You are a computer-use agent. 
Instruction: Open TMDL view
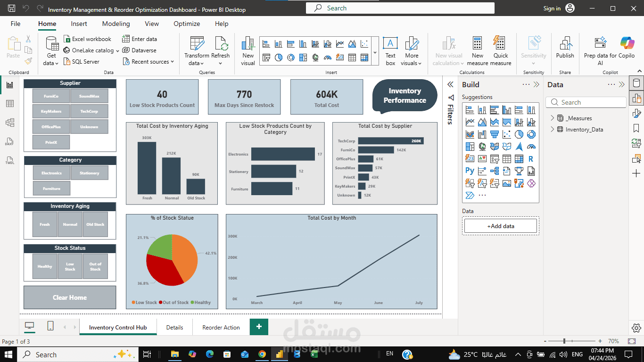click(x=10, y=160)
